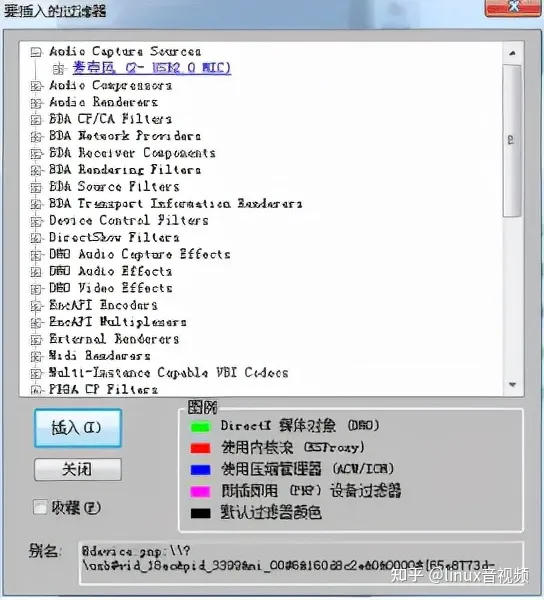Expand the 麦克风 (2- USB2.0 MIC) device node
The height and width of the screenshot is (600, 544).
click(58, 69)
